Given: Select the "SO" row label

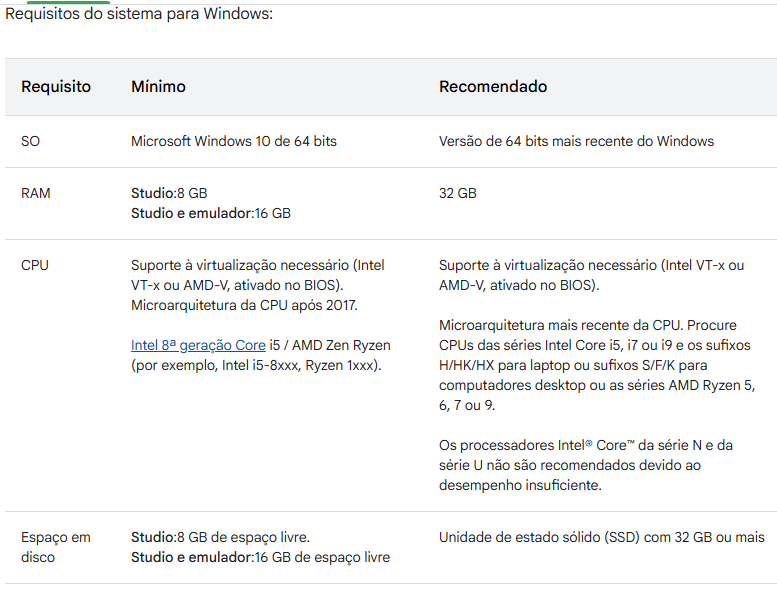Looking at the screenshot, I should tap(31, 141).
